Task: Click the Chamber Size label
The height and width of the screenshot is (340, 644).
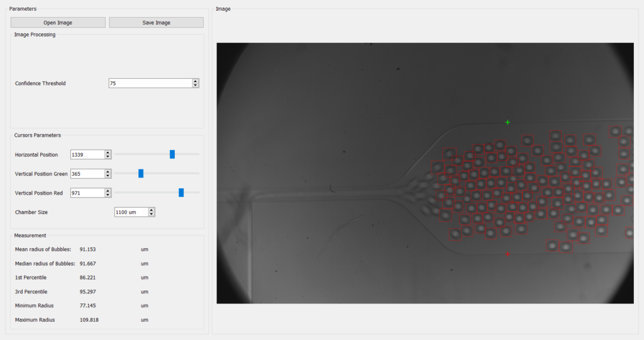Action: 31,212
